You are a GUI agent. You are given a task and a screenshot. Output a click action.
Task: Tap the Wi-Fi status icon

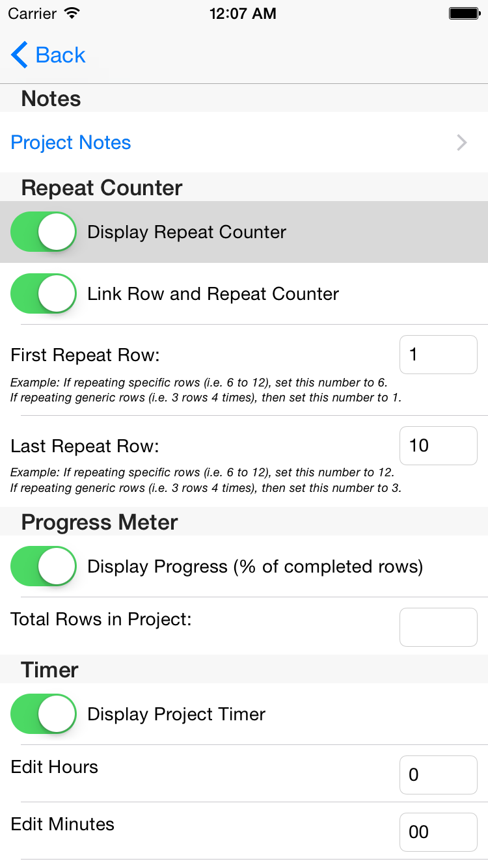[x=72, y=13]
